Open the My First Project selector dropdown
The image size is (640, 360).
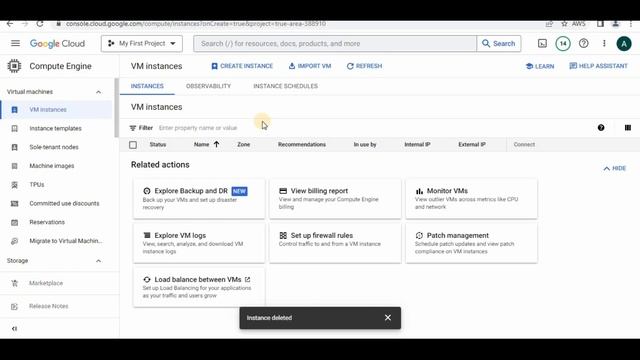tap(142, 43)
